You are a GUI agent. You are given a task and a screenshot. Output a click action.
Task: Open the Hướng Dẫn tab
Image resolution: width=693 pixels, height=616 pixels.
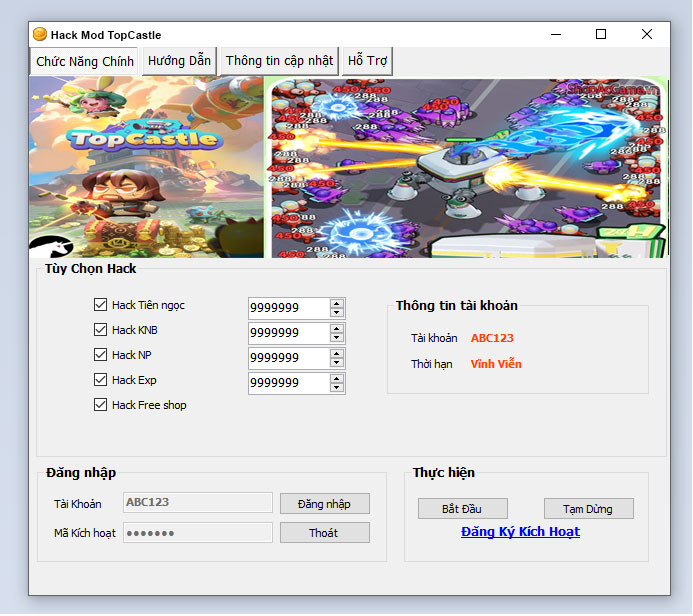tap(179, 61)
